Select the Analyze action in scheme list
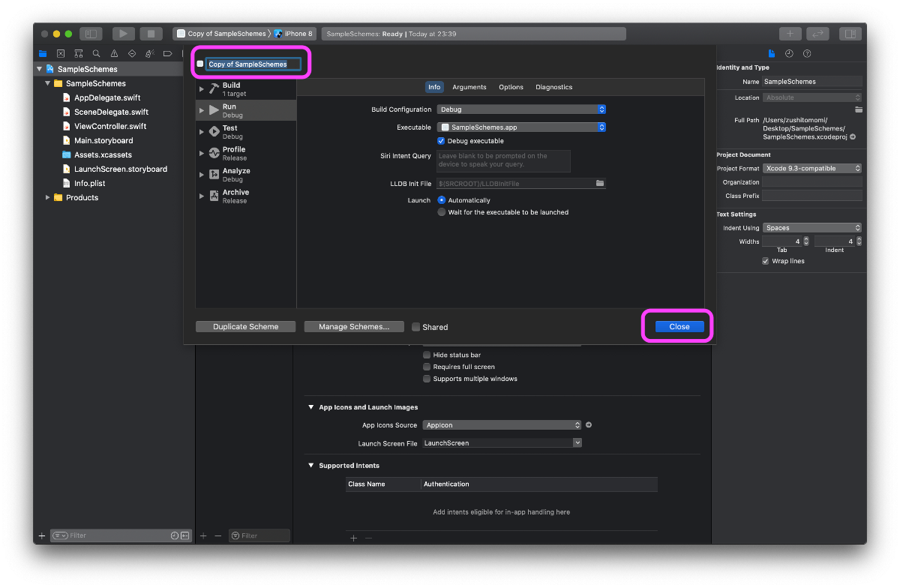 (x=246, y=175)
